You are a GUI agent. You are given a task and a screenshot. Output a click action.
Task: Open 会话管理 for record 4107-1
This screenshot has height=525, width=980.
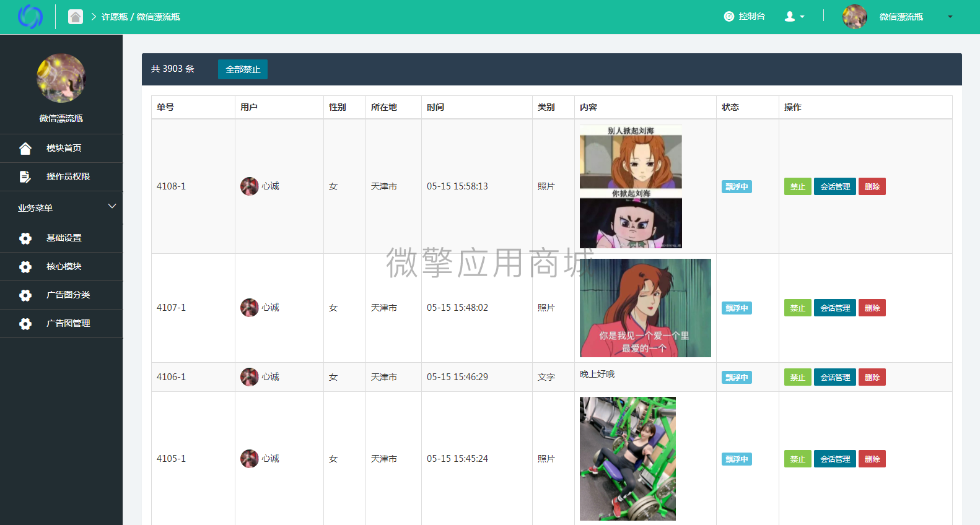tap(835, 308)
